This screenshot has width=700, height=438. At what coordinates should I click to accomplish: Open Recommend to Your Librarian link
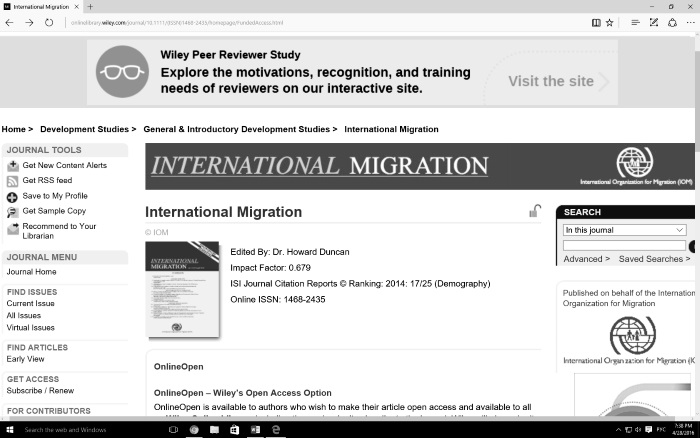pos(59,231)
